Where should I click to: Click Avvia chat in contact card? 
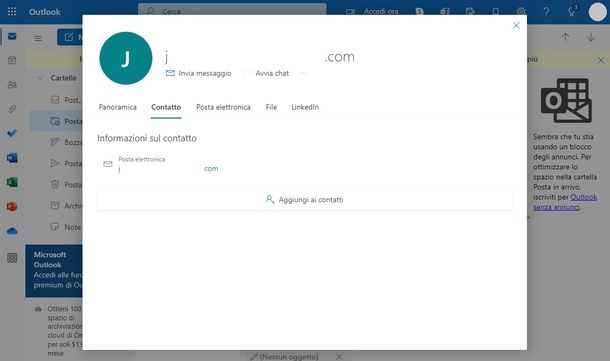pos(266,73)
